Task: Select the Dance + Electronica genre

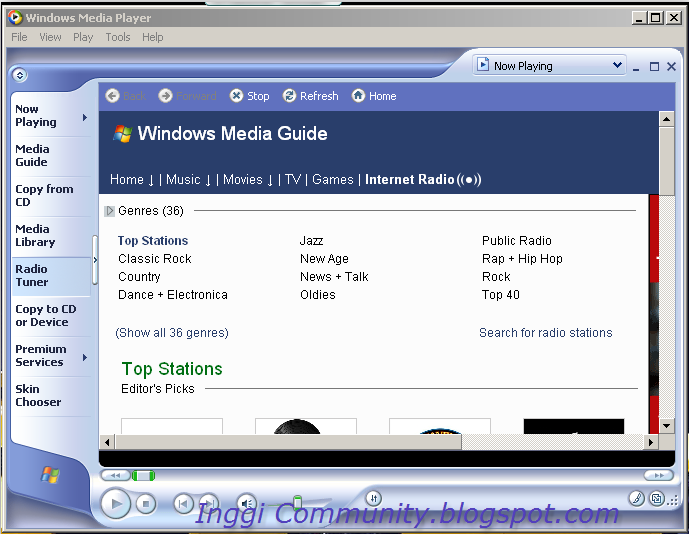Action: pyautogui.click(x=173, y=294)
